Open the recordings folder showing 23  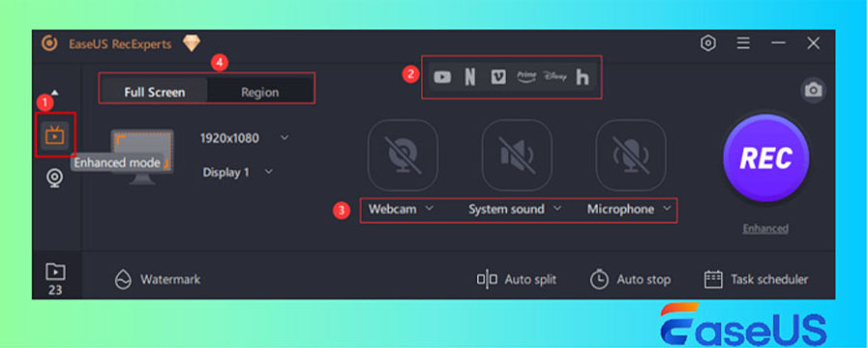point(55,278)
